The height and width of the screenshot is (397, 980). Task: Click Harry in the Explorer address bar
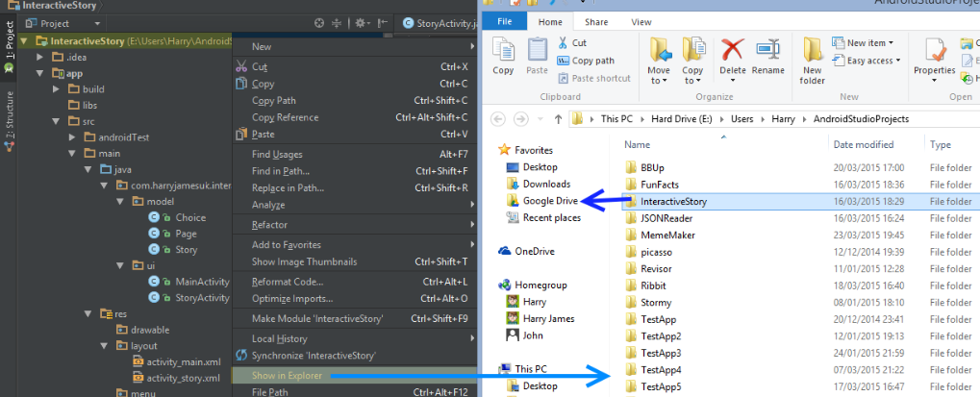(x=783, y=118)
